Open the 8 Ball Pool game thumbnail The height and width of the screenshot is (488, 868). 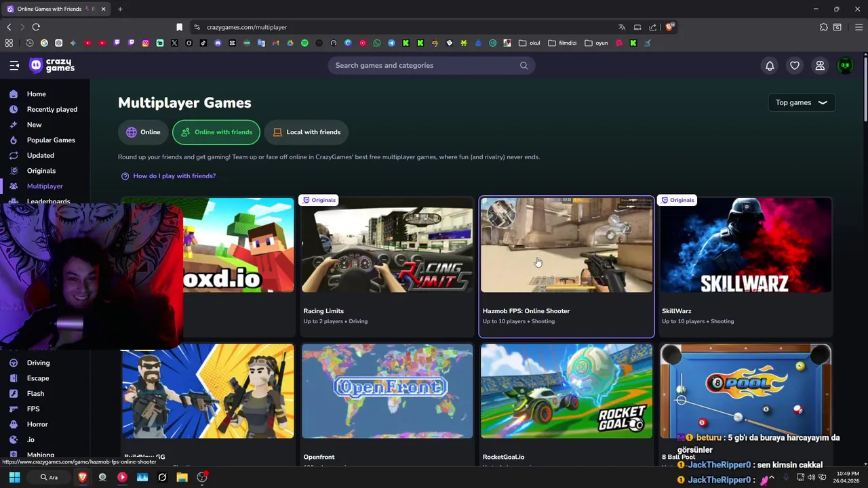coord(746,391)
